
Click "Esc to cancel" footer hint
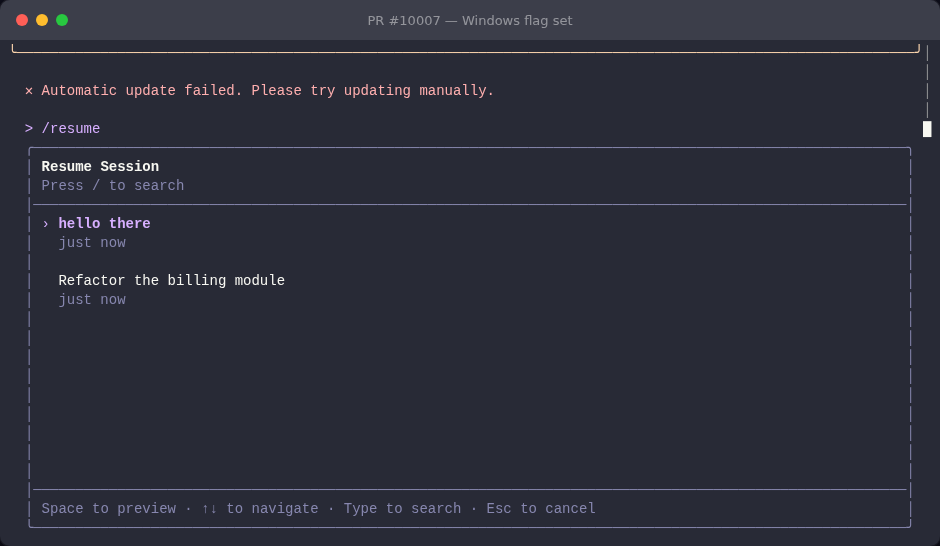pos(541,508)
